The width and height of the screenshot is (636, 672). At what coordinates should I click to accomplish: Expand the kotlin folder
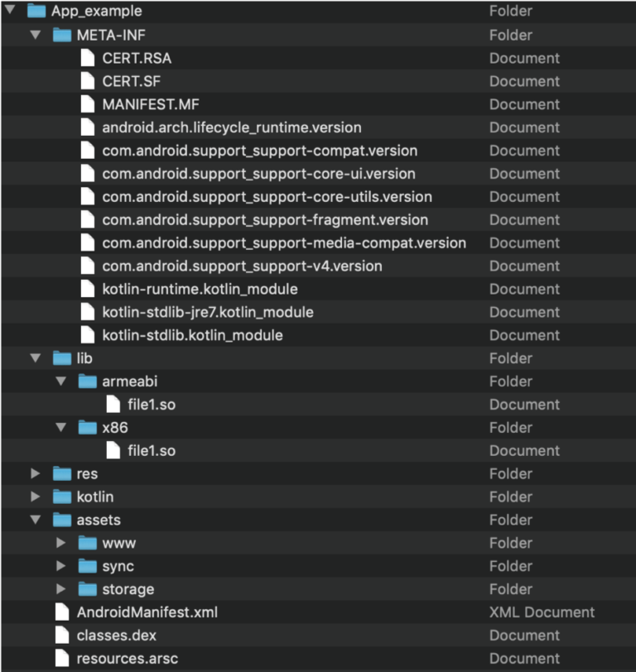click(35, 497)
